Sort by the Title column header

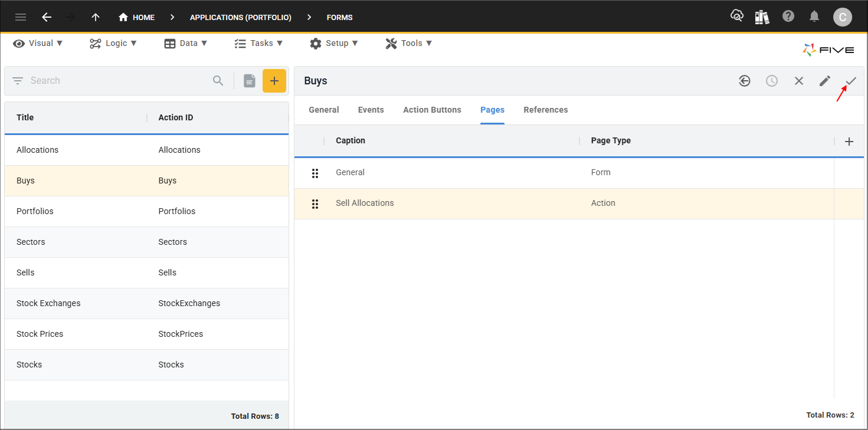coord(25,117)
